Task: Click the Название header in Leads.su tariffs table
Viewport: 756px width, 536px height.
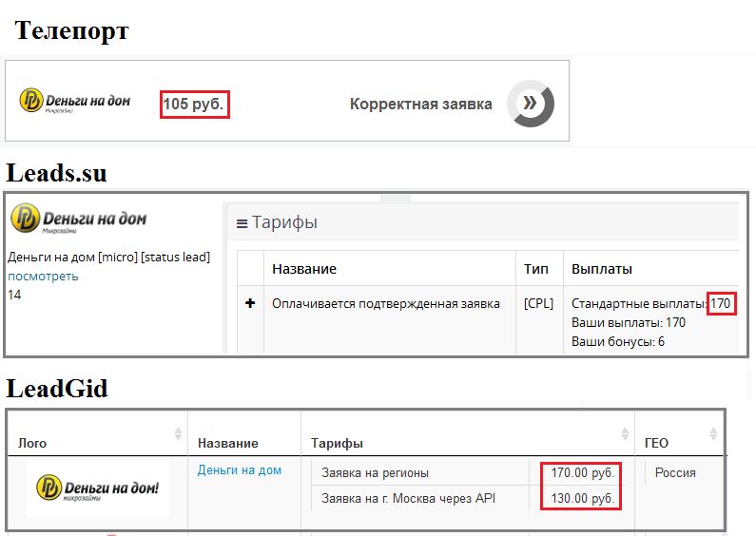Action: click(x=304, y=269)
